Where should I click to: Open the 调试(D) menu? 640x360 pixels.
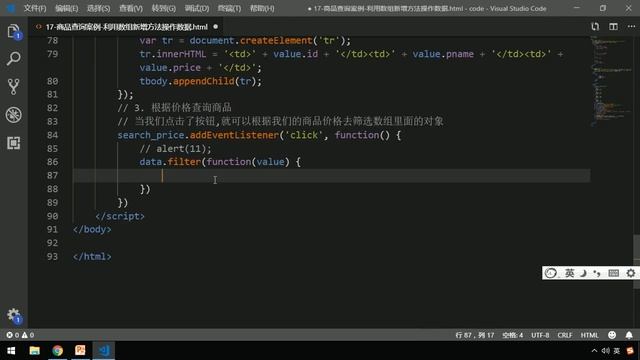[196, 8]
